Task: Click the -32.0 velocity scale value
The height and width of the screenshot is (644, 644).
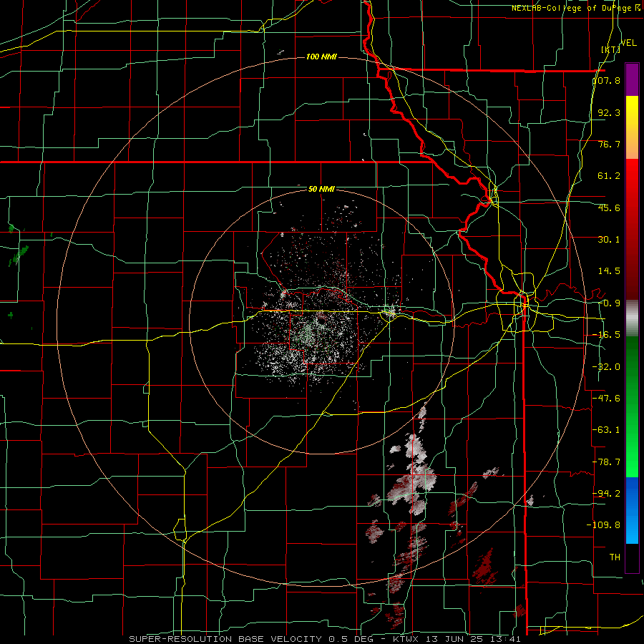Action: point(607,367)
